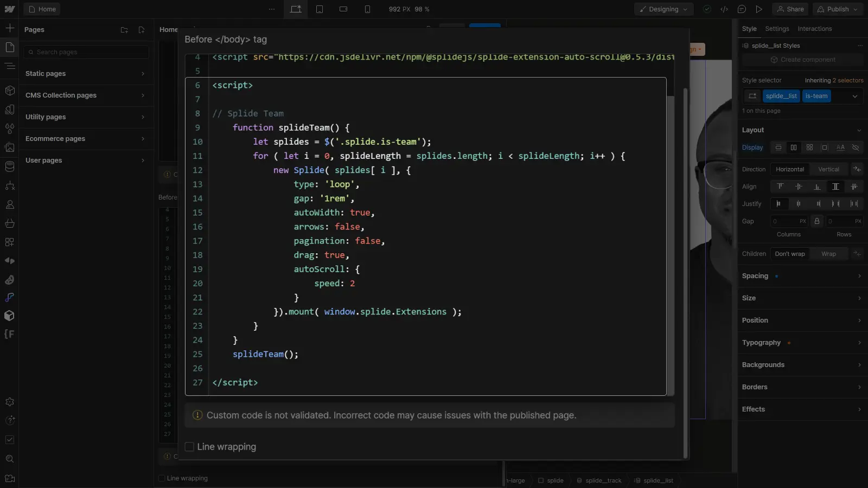Open the code export icon
868x488 pixels.
[724, 9]
